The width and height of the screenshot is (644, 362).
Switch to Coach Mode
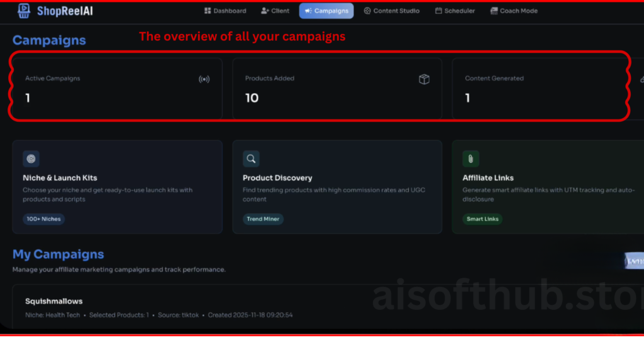(x=514, y=11)
